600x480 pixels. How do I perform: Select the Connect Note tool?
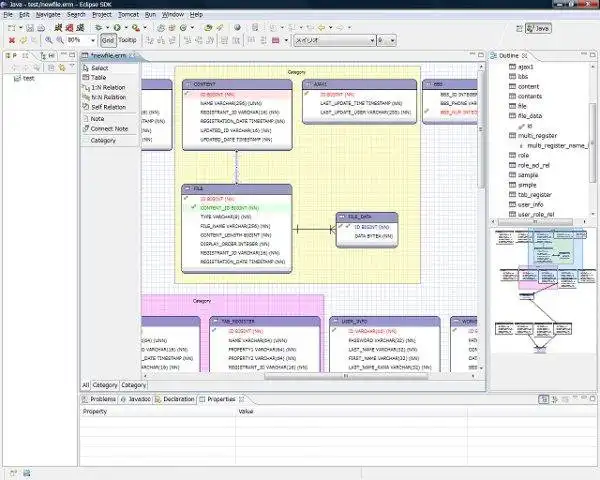(109, 129)
